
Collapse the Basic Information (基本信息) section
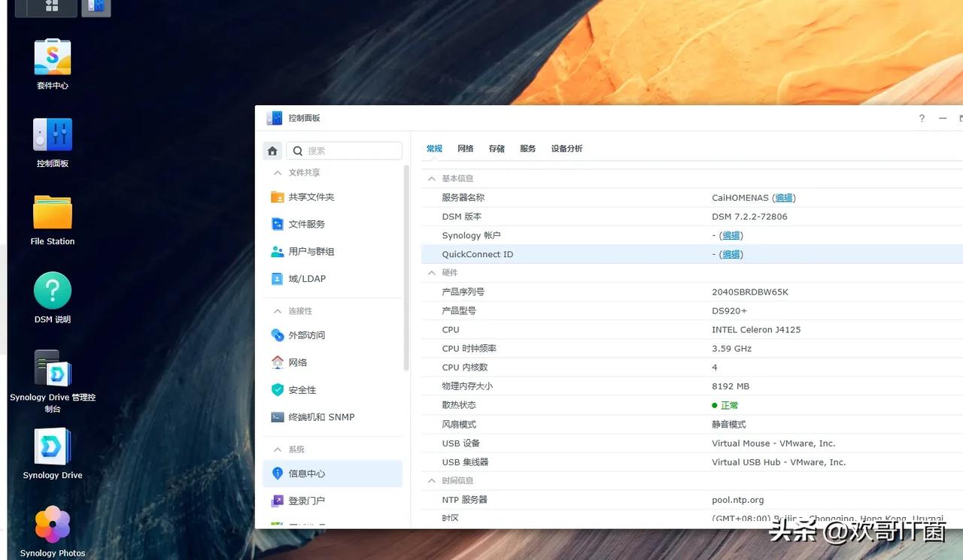pos(432,179)
